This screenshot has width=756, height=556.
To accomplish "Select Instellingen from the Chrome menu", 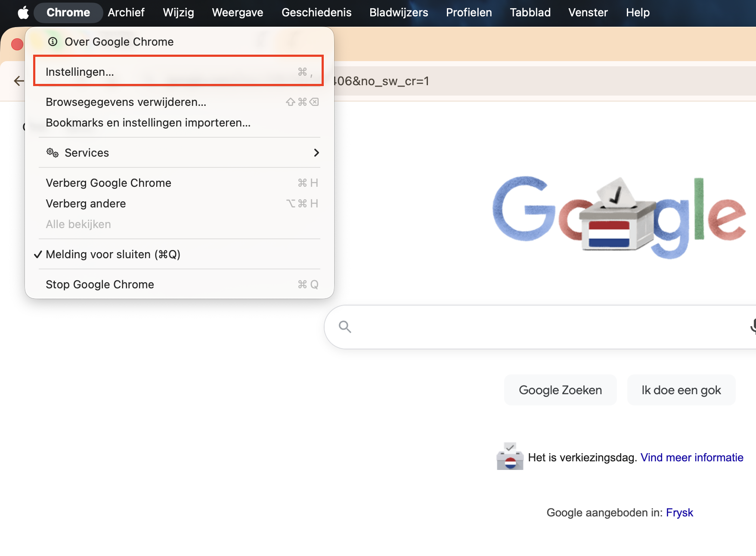I will (x=80, y=71).
